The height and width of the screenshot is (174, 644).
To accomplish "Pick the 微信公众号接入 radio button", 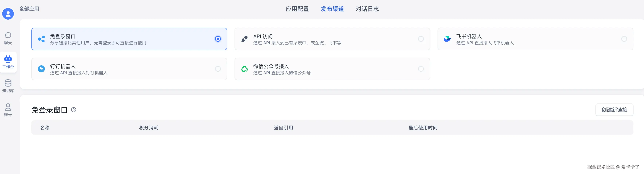I will click(421, 69).
